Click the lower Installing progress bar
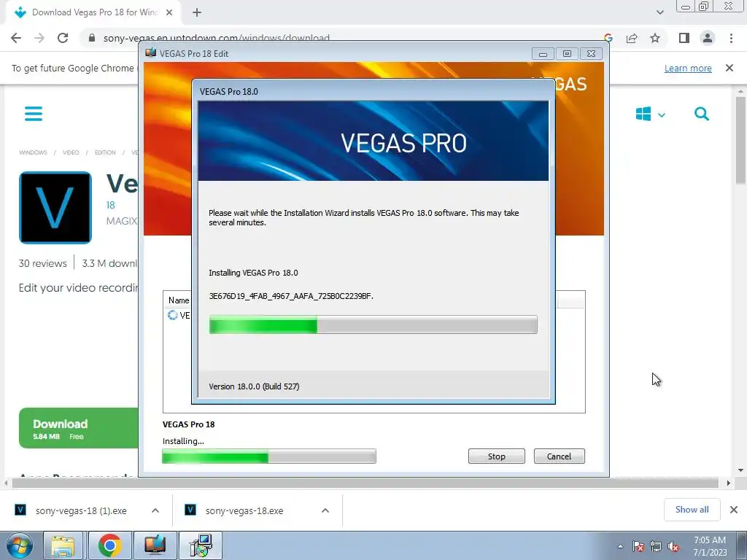This screenshot has width=747, height=560. 269,456
